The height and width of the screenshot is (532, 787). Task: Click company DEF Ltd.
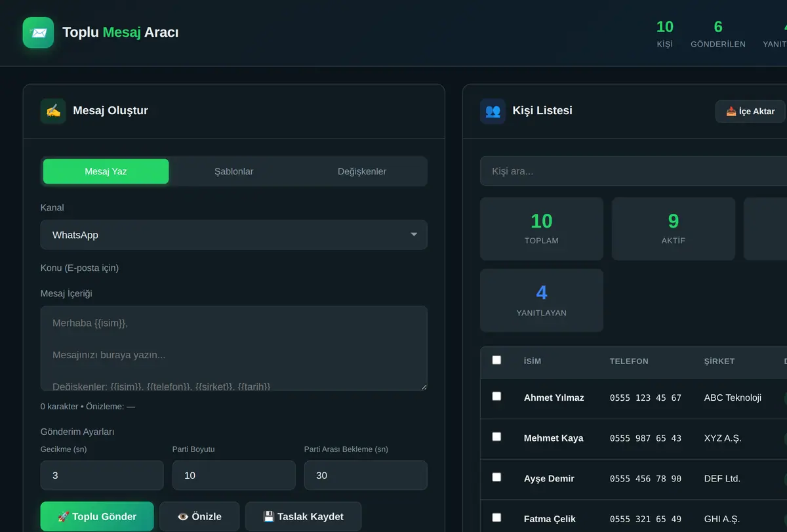[722, 479]
